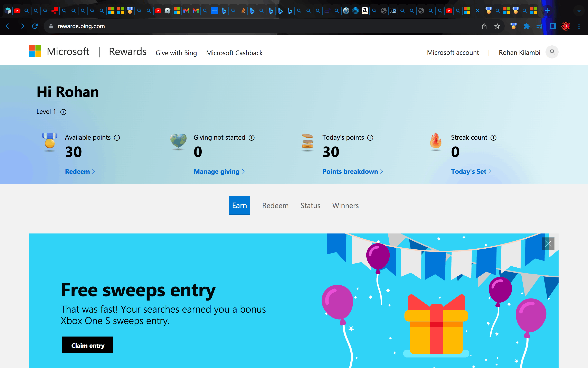Screen dimensions: 588x368
Task: Switch to the Status tab
Action: point(310,206)
